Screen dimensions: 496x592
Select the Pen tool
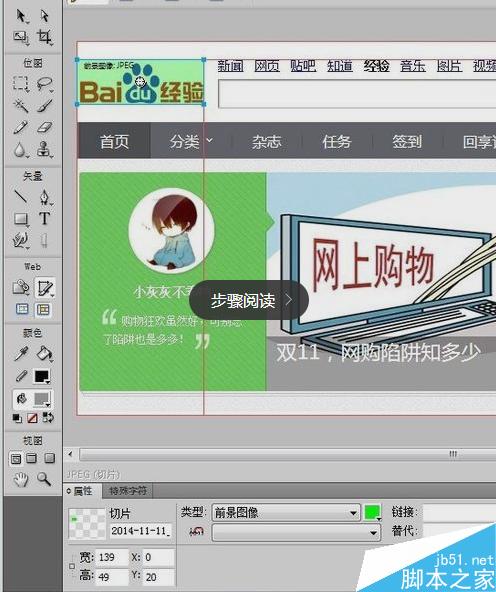45,197
